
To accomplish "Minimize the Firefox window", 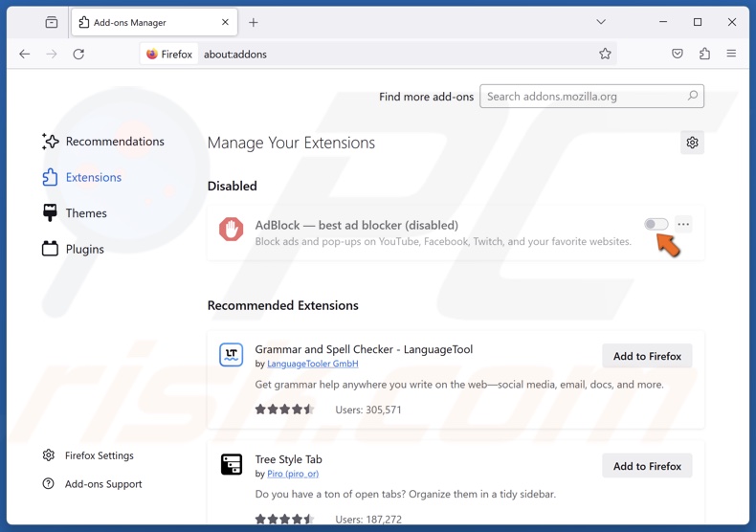I will click(663, 22).
